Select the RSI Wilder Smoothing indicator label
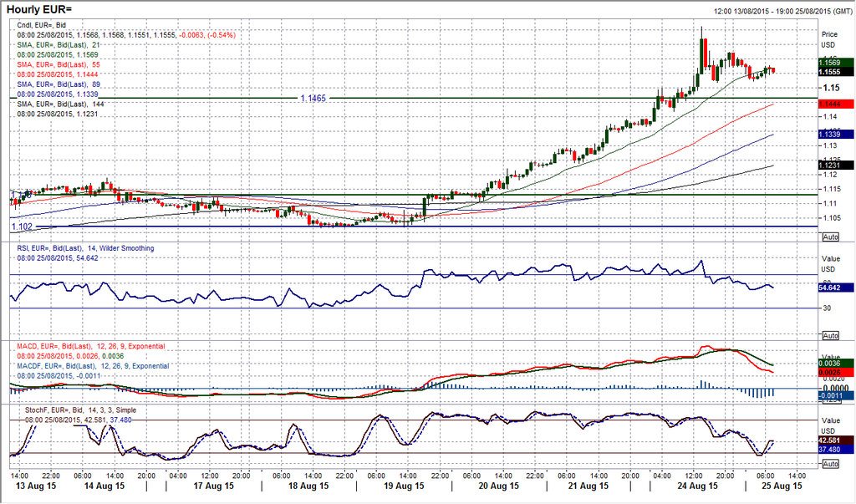 (x=85, y=248)
